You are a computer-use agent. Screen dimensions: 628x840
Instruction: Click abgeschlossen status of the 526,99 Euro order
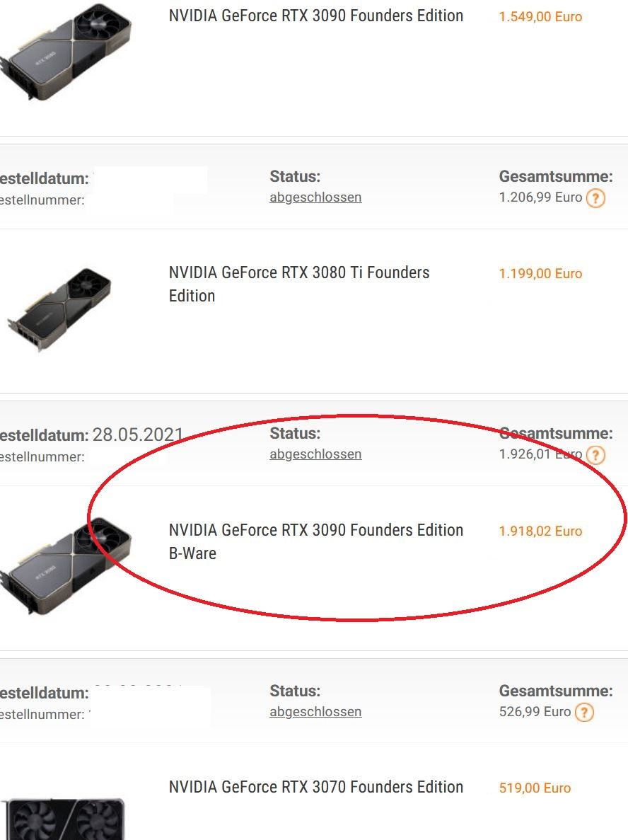point(315,712)
